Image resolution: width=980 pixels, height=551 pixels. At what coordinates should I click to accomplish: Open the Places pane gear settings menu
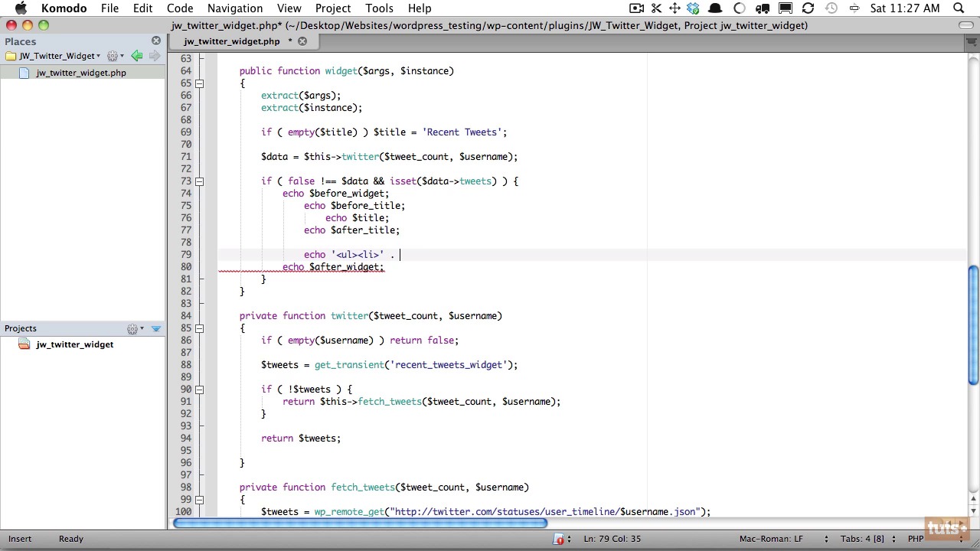(x=115, y=56)
